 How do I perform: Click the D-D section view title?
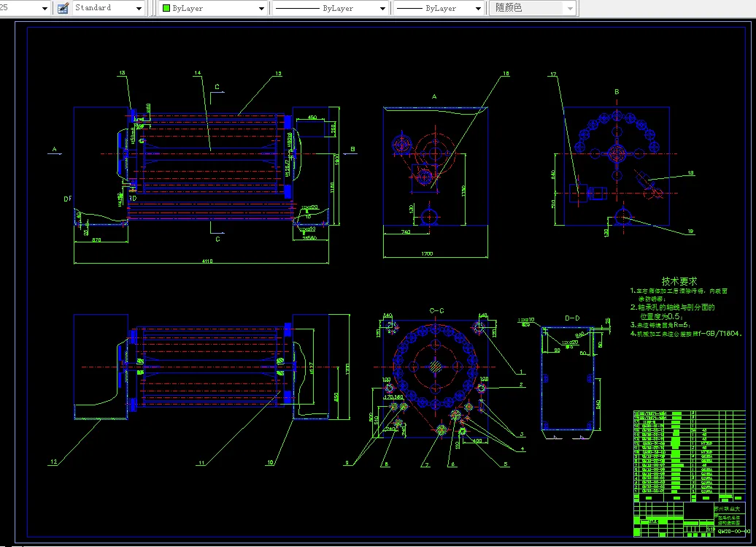[x=572, y=318]
